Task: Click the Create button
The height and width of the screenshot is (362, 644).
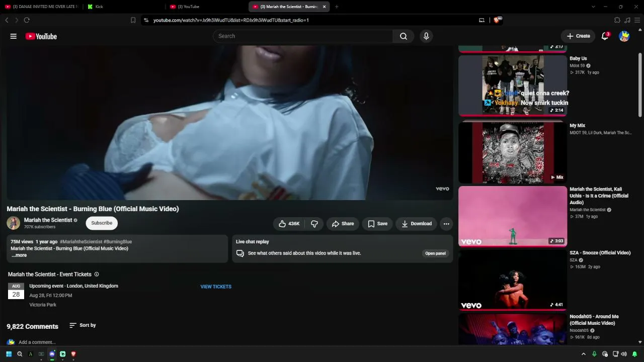Action: pos(578,36)
